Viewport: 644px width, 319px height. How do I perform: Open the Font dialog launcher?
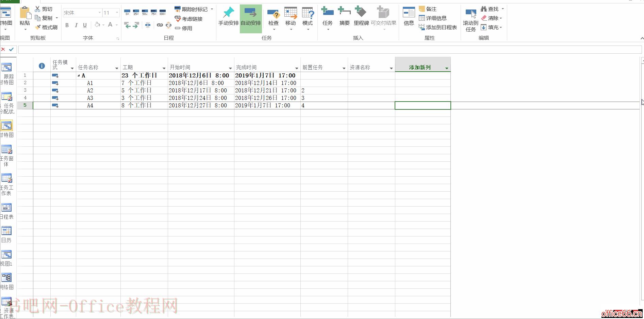click(118, 38)
